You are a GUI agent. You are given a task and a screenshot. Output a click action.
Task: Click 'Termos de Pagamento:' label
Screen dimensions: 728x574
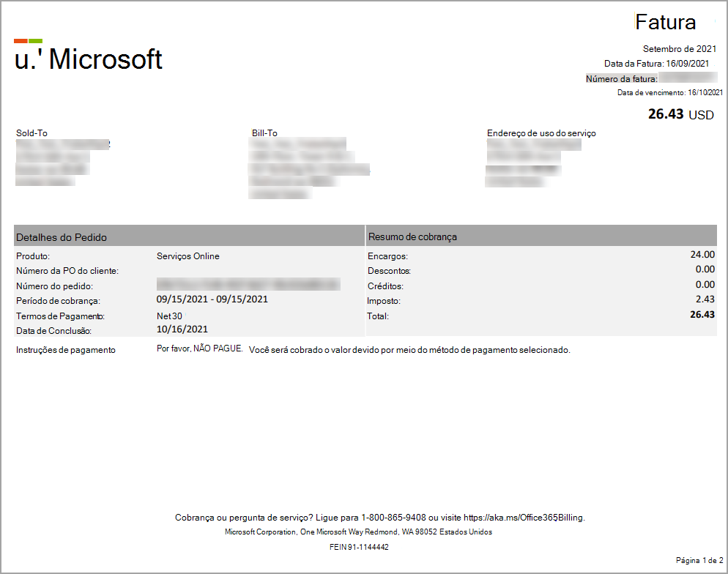[60, 316]
